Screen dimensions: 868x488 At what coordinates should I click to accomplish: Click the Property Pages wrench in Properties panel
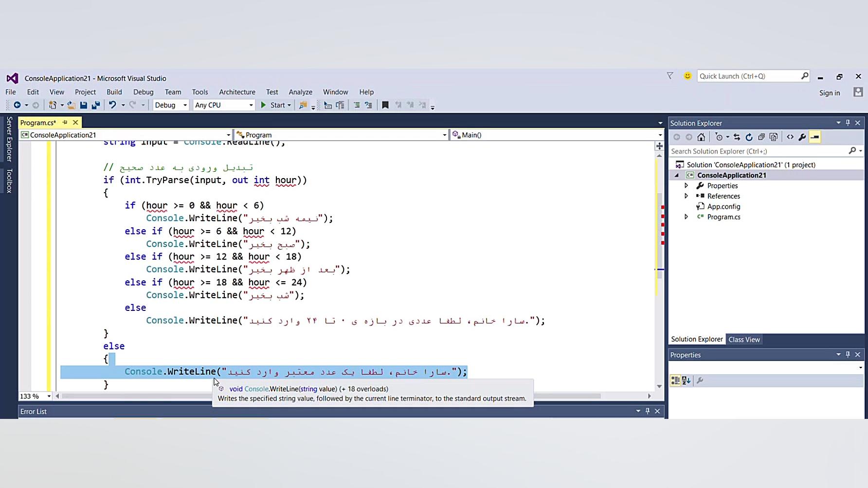700,380
